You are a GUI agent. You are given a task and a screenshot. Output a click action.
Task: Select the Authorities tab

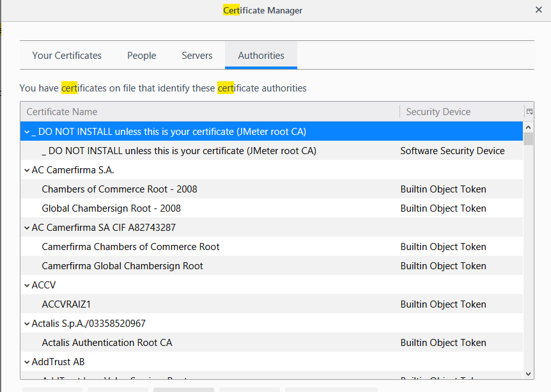(x=261, y=56)
